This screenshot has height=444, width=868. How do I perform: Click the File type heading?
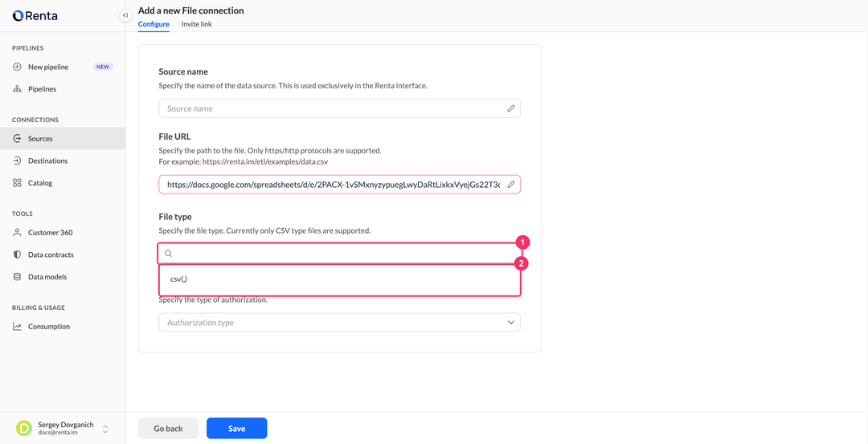click(175, 217)
